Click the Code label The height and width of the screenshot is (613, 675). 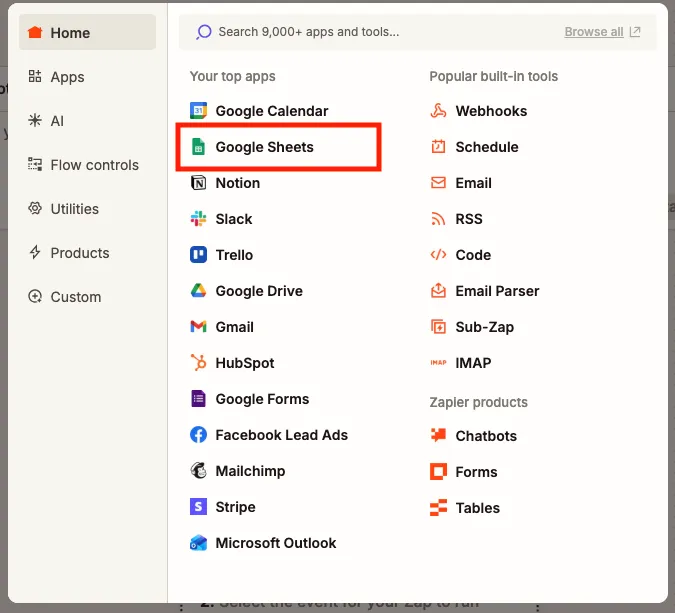click(x=473, y=255)
